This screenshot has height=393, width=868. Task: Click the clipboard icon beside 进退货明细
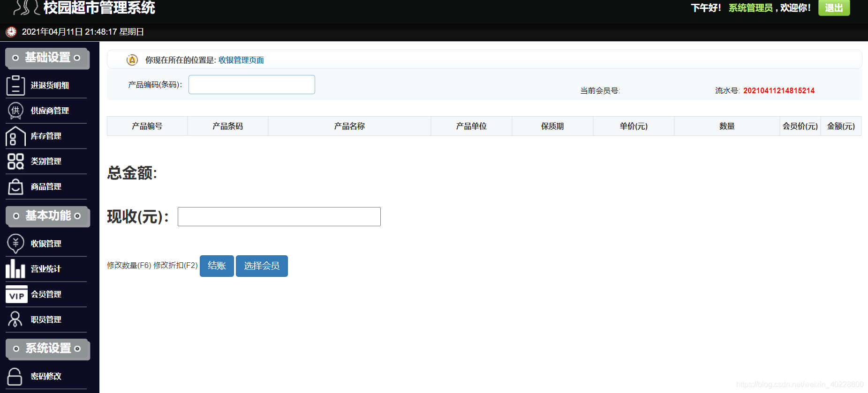[x=15, y=85]
